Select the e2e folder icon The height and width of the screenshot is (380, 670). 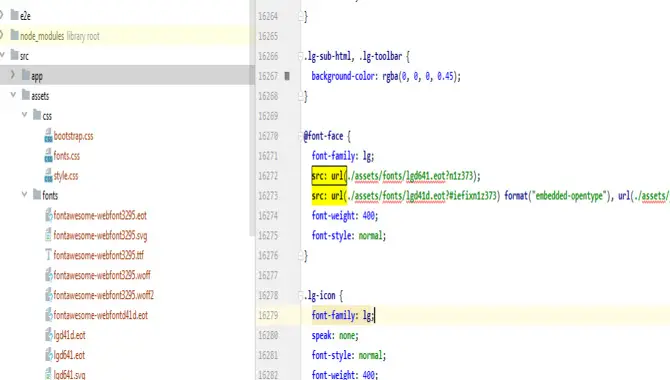14,15
